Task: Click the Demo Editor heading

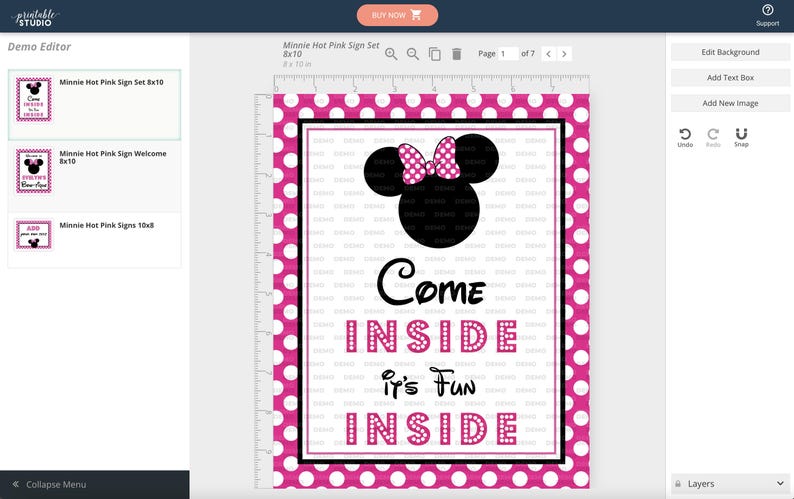Action: coord(39,47)
